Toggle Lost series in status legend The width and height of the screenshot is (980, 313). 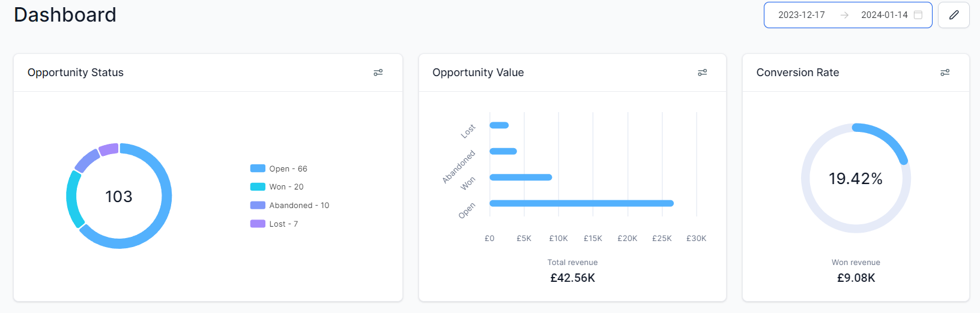[274, 224]
